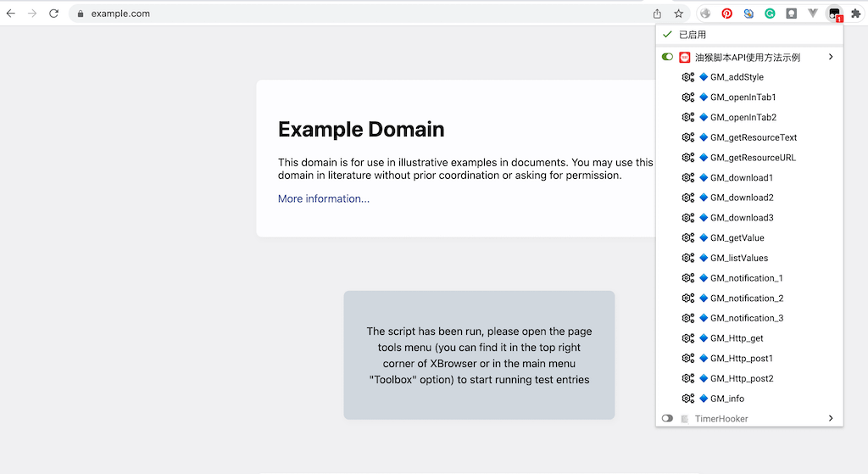Click the gear icon beside GM_addStyle
868x474 pixels.
tap(687, 77)
